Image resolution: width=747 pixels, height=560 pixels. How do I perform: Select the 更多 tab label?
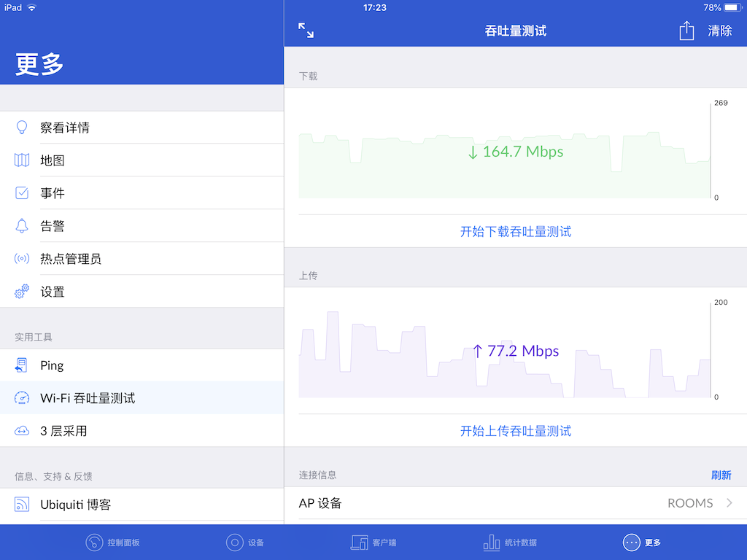tap(653, 542)
